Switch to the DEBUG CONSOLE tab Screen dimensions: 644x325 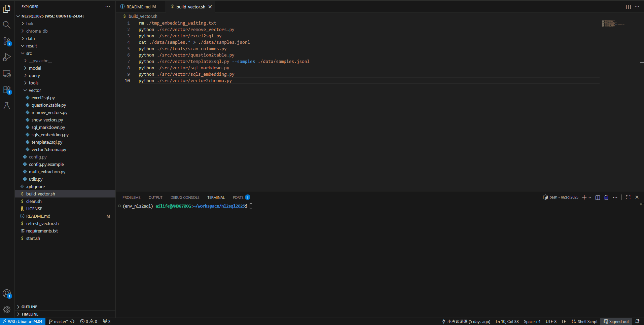(185, 197)
